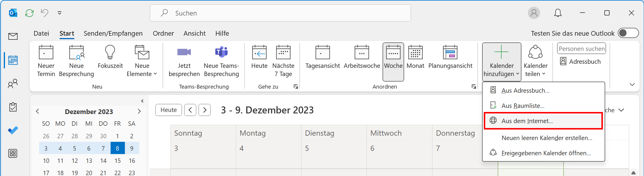Click Jetzt besprechen camera icon

184,53
